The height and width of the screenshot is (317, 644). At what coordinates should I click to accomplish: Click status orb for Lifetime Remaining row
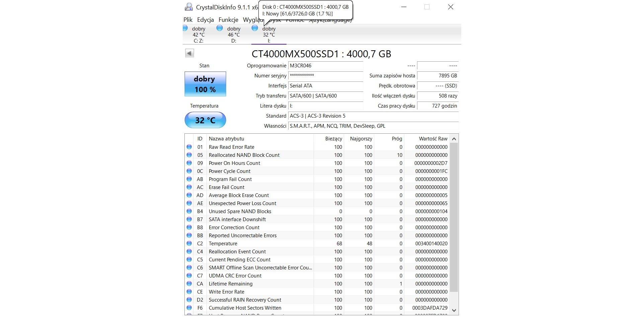(189, 284)
